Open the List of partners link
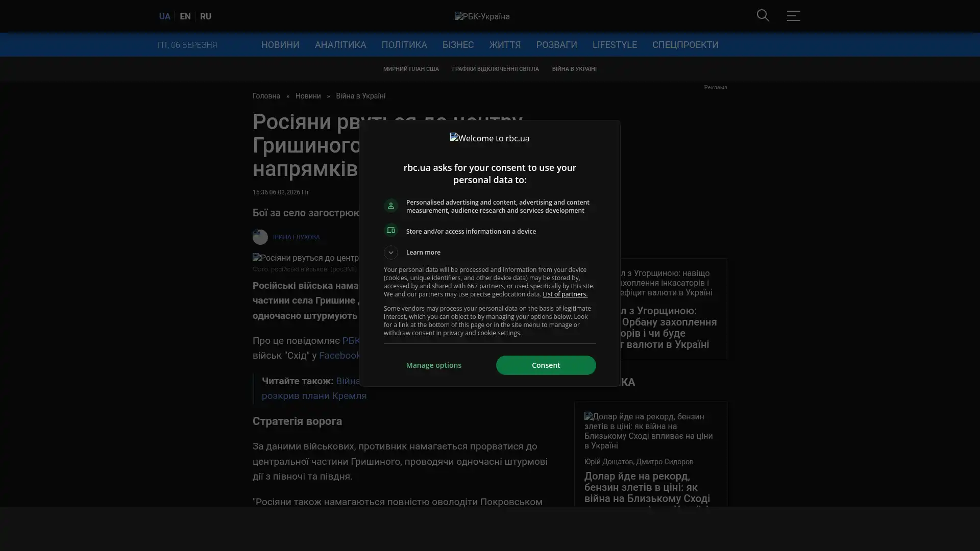This screenshot has width=980, height=551. (x=565, y=294)
